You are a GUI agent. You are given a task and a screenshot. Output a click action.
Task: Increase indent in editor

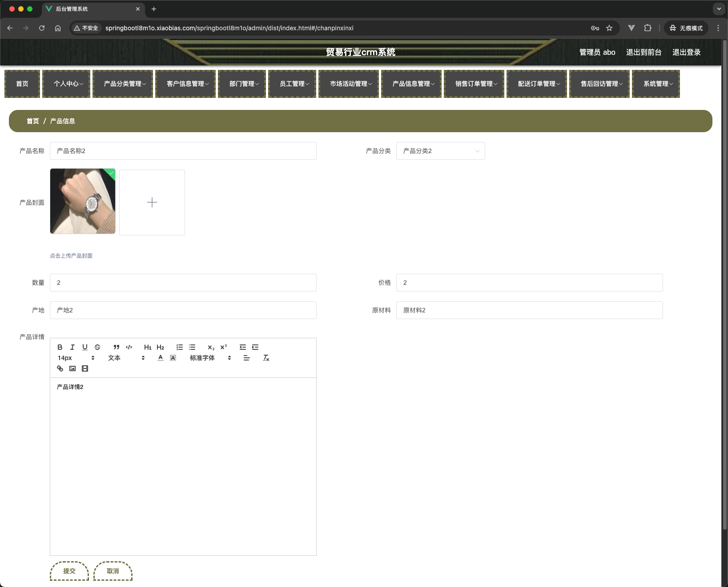click(255, 347)
